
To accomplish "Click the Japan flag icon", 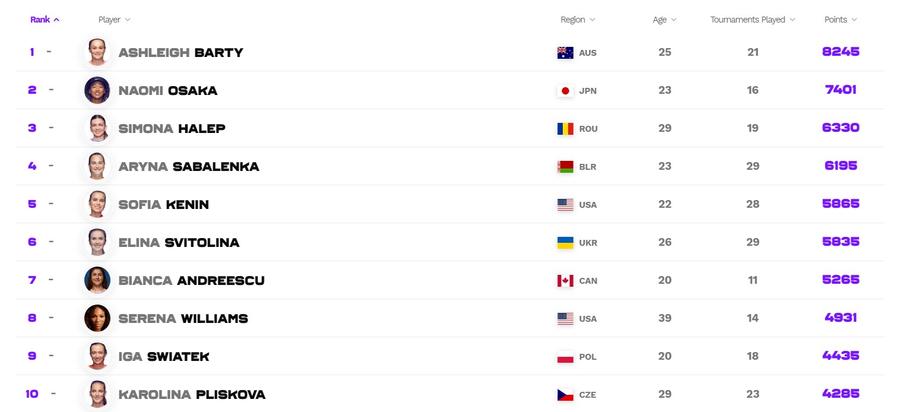I will click(x=565, y=91).
